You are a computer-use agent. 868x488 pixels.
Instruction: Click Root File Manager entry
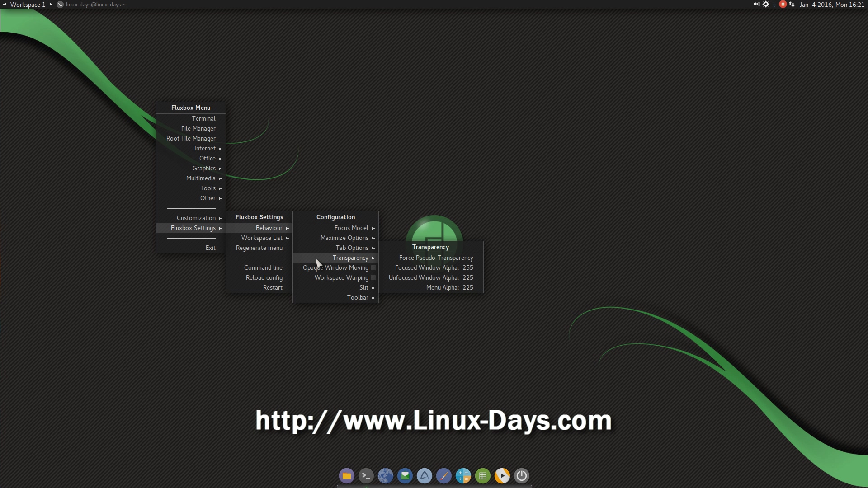tap(191, 138)
